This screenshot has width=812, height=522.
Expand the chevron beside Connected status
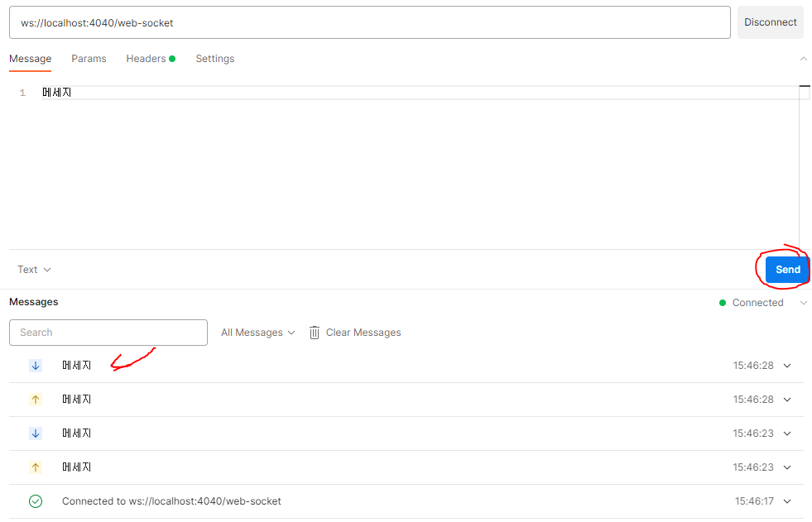coord(803,303)
